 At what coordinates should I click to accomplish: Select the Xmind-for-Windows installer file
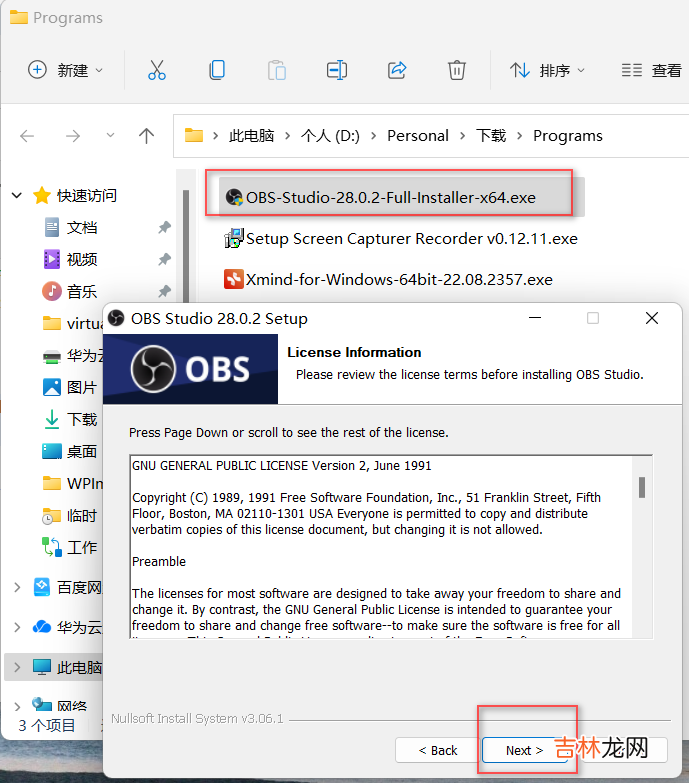[398, 279]
